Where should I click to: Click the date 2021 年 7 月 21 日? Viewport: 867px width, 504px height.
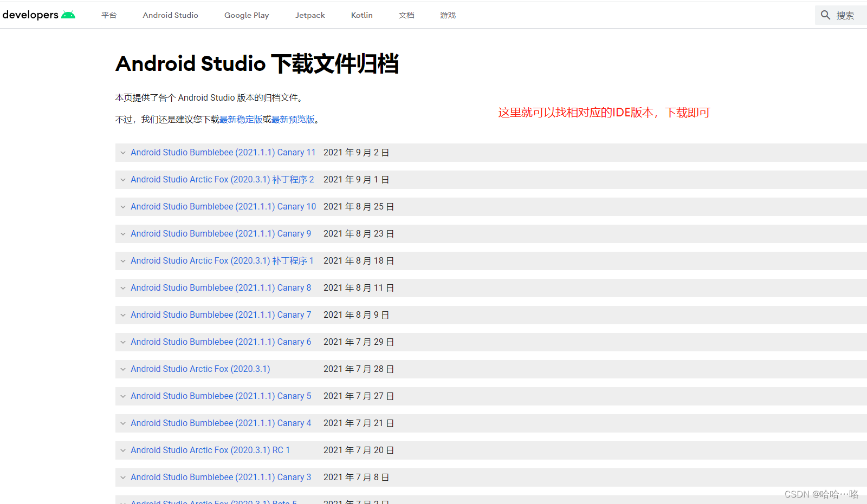[359, 423]
